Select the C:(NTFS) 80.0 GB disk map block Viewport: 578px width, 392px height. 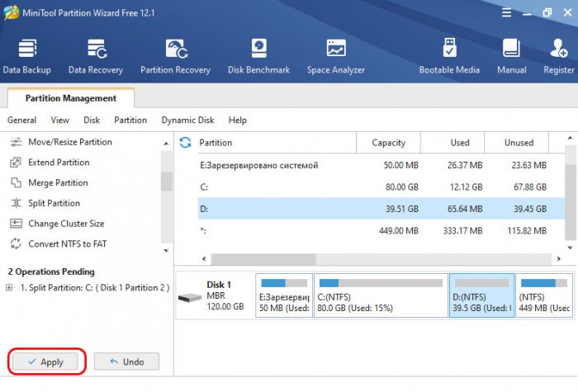coord(381,295)
